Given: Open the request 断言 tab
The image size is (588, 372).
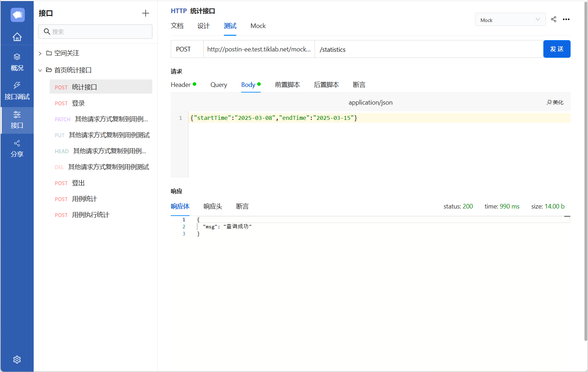Looking at the screenshot, I should point(359,85).
